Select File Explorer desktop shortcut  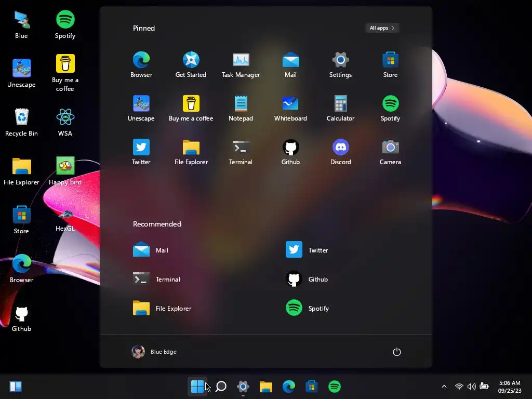(x=21, y=171)
